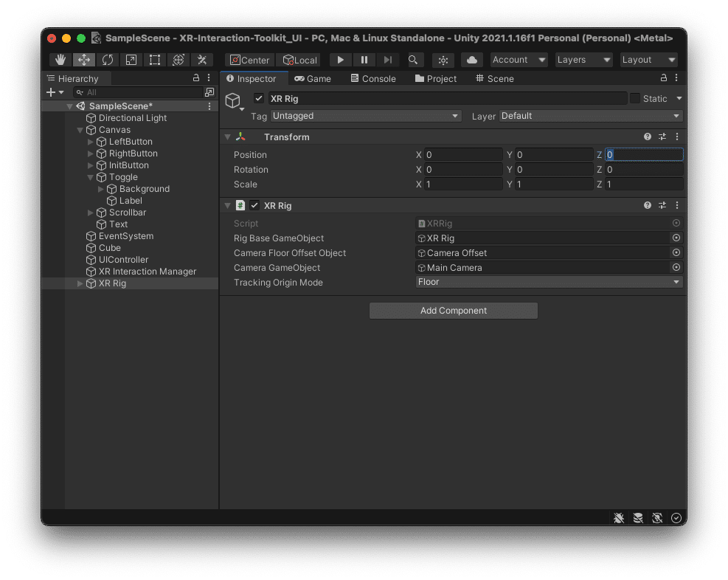Screen dimensions: 728x580
Task: Open cloud services icon
Action: click(472, 60)
